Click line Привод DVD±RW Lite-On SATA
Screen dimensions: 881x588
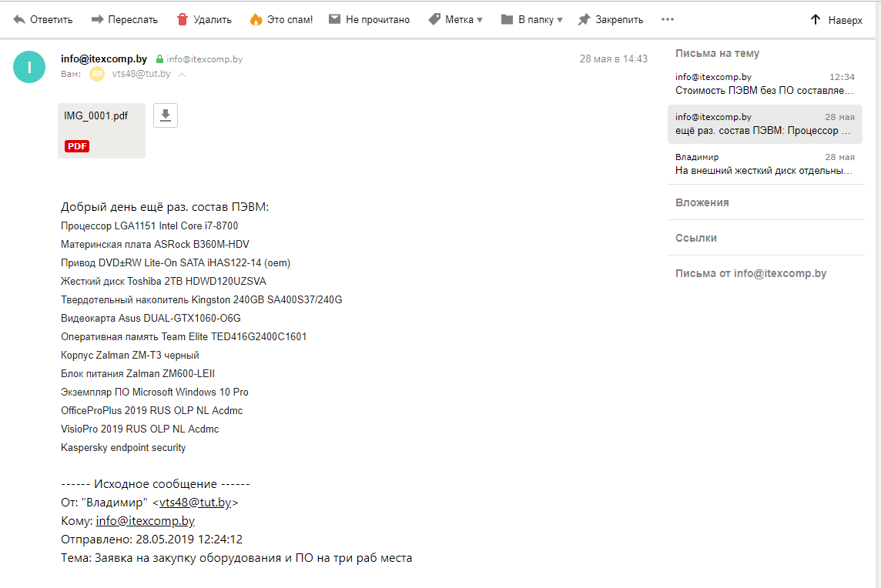(176, 263)
